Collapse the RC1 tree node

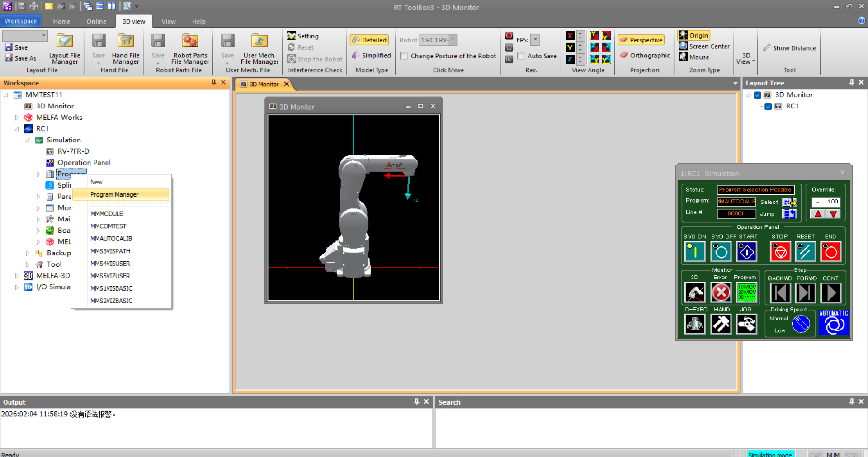coord(17,129)
